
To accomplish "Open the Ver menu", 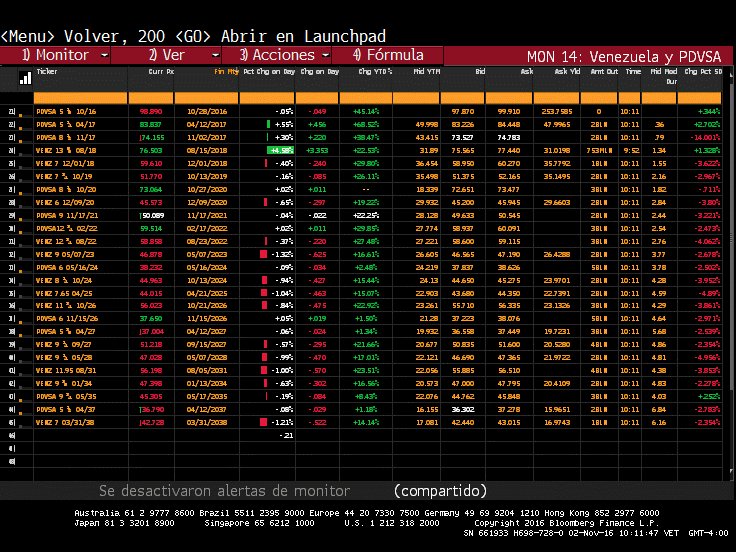I will (167, 55).
